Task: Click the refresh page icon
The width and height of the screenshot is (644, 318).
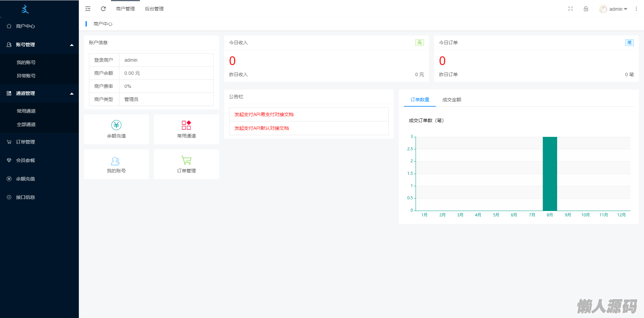Action: [x=103, y=9]
